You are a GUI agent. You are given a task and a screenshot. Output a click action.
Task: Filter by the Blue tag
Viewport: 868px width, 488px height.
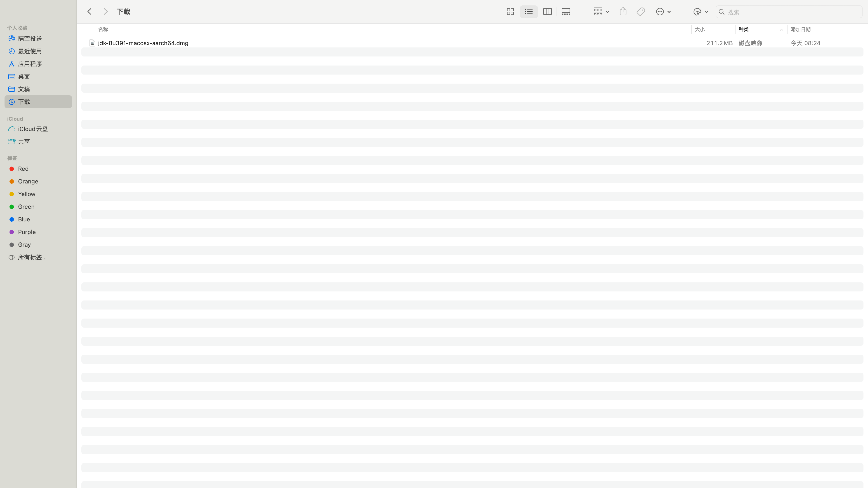click(x=38, y=219)
